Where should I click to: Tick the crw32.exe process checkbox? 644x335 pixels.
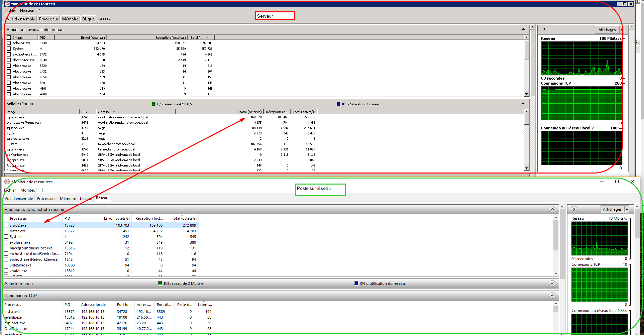pos(6,225)
